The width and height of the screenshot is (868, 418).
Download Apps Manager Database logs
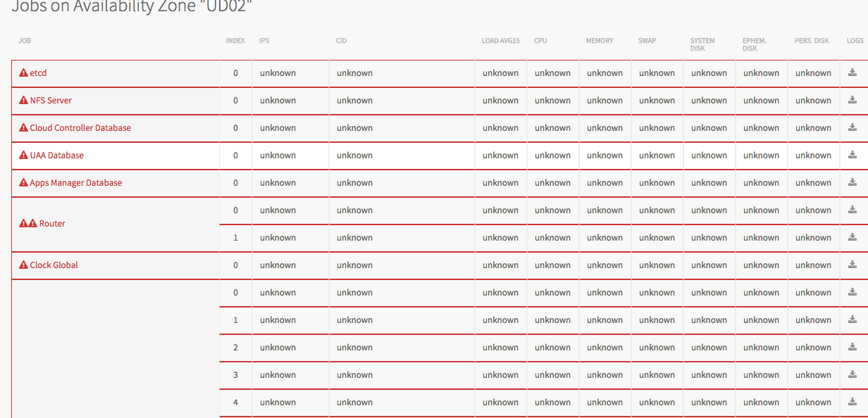[x=852, y=182]
